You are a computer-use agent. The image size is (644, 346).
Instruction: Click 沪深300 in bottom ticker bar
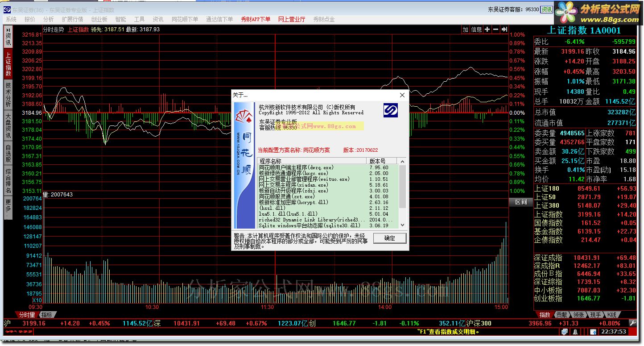tap(479, 323)
